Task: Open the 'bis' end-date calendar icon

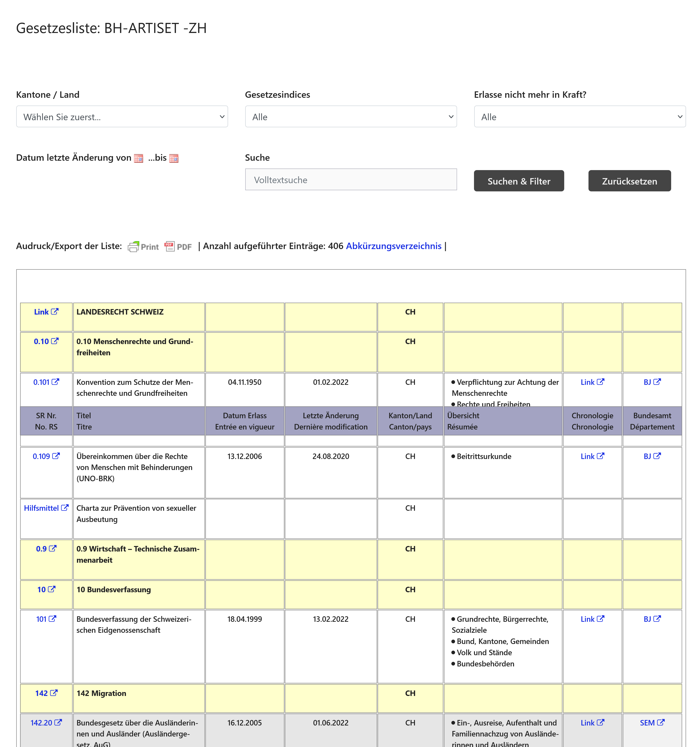Action: (174, 158)
